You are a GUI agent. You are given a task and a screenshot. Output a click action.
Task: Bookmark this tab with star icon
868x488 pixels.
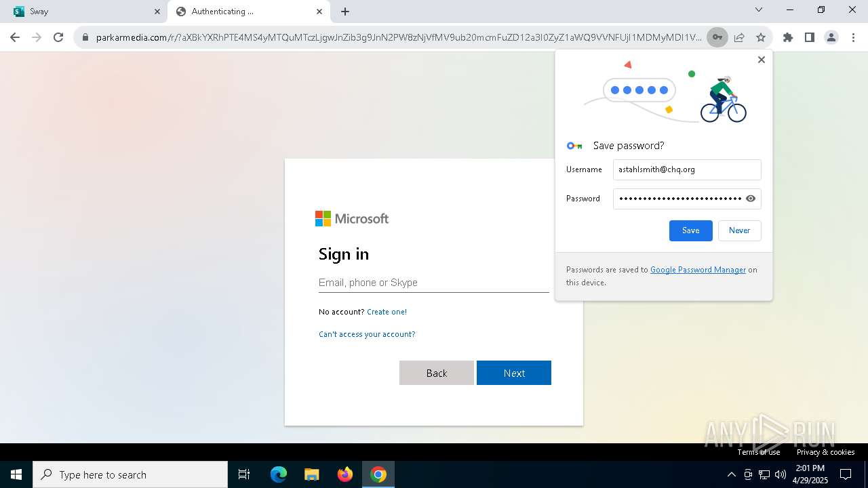click(x=761, y=37)
